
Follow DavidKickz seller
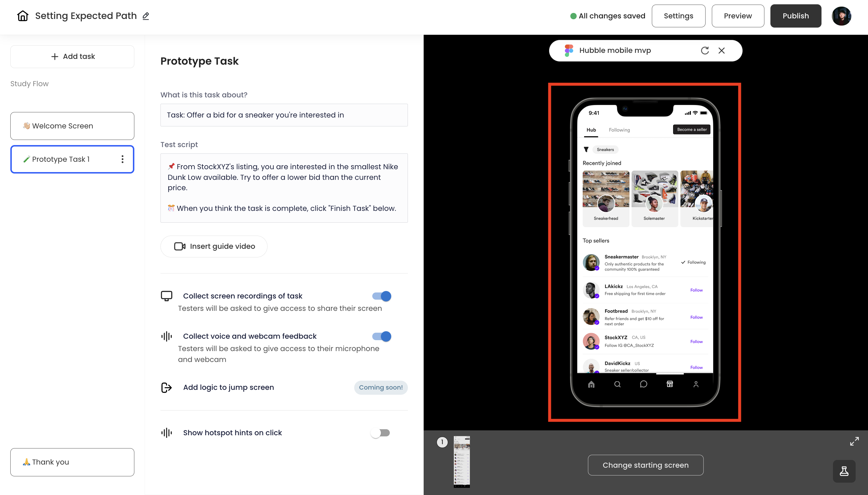[x=696, y=367]
